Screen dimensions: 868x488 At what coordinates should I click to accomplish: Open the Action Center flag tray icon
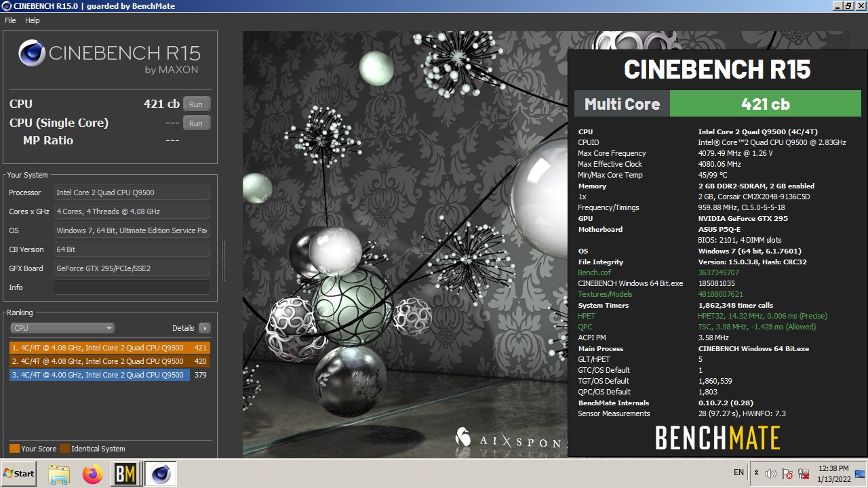tap(787, 473)
